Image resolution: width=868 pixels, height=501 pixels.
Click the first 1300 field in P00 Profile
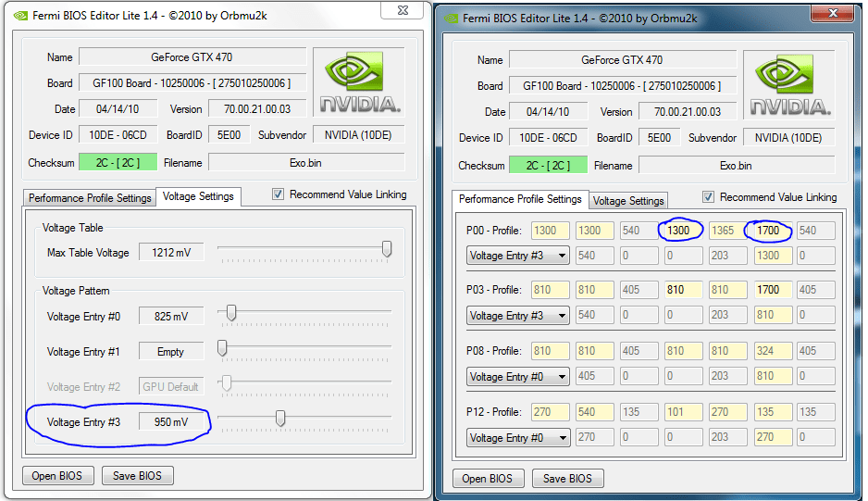coord(551,231)
